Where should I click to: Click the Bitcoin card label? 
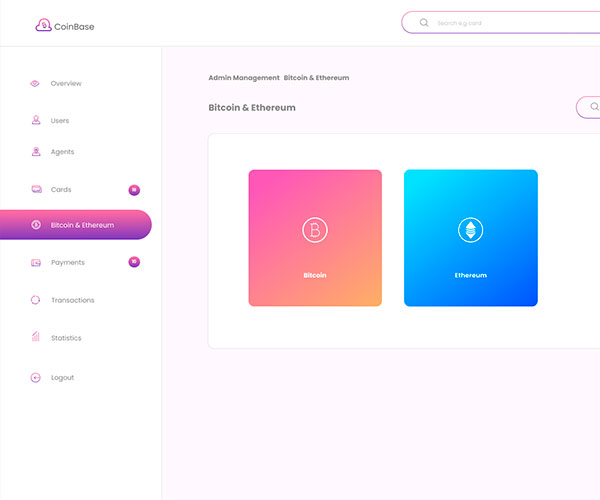point(315,275)
